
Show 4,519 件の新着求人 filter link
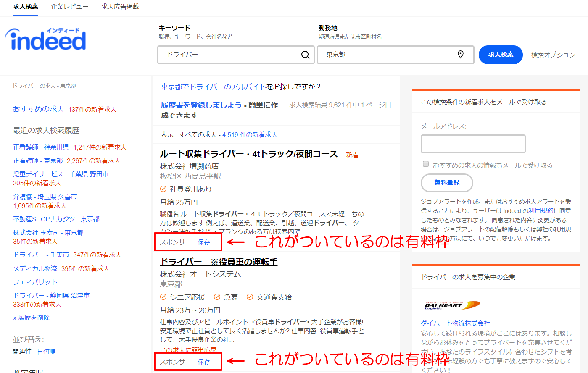(x=250, y=135)
